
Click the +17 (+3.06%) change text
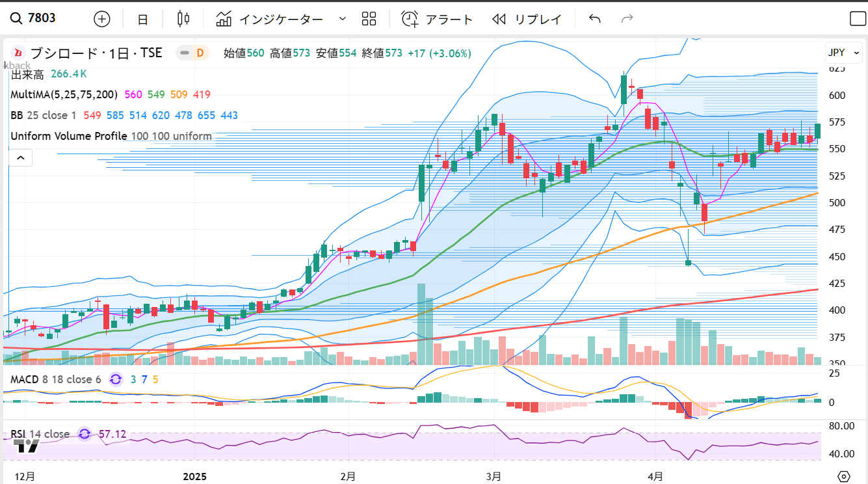point(440,53)
